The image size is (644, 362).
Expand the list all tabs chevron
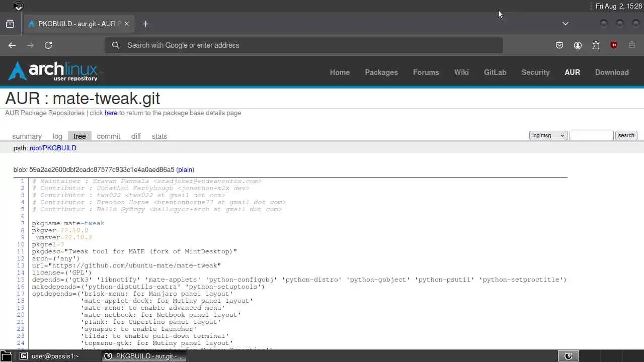point(566,24)
